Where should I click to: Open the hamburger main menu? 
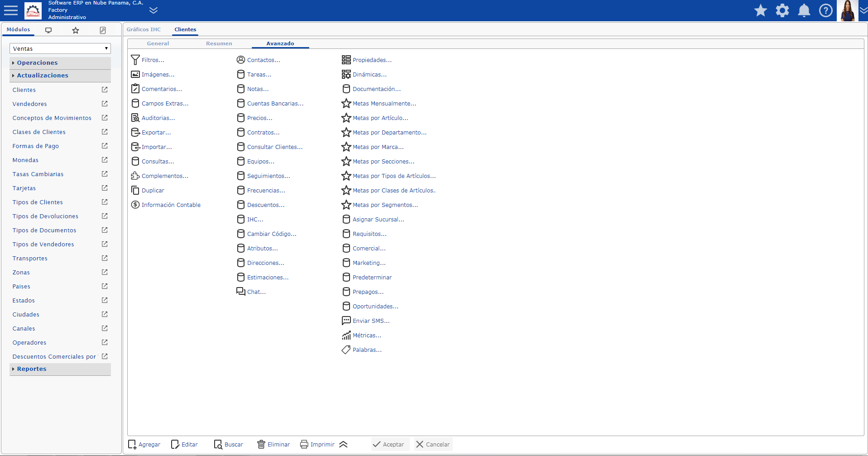(11, 10)
